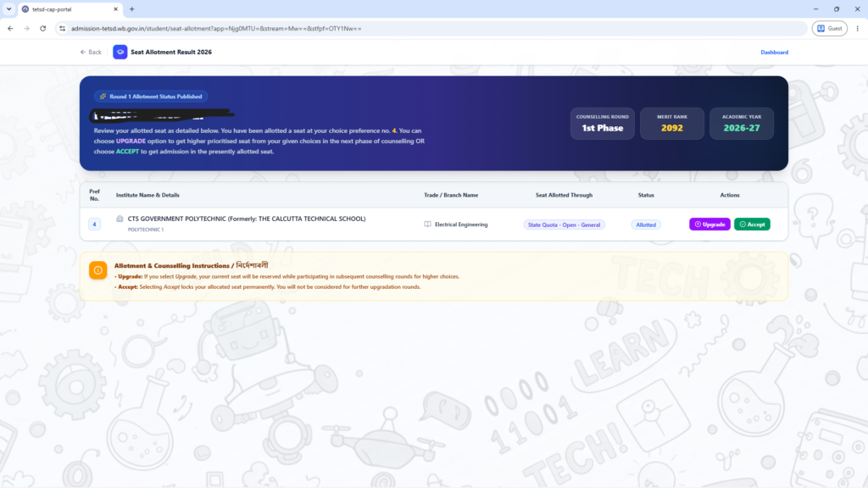Click the ACCEPT word in banner text
Screen dimensions: 868x488
tap(127, 152)
